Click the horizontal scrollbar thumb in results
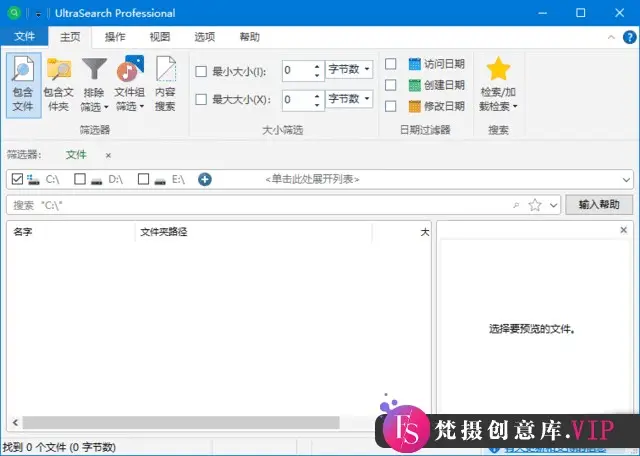The width and height of the screenshot is (640, 456). coord(181,423)
